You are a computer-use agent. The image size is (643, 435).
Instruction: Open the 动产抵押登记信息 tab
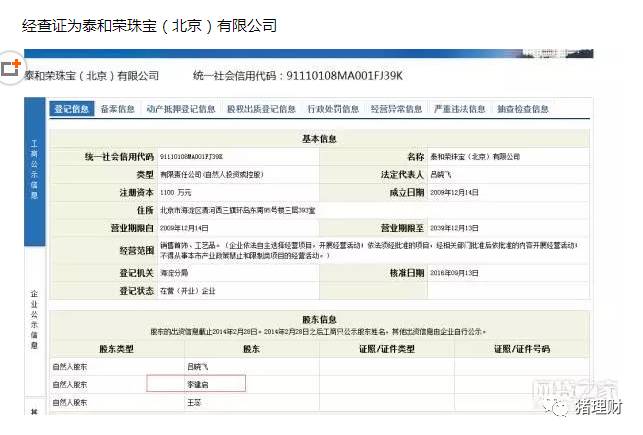click(x=181, y=109)
